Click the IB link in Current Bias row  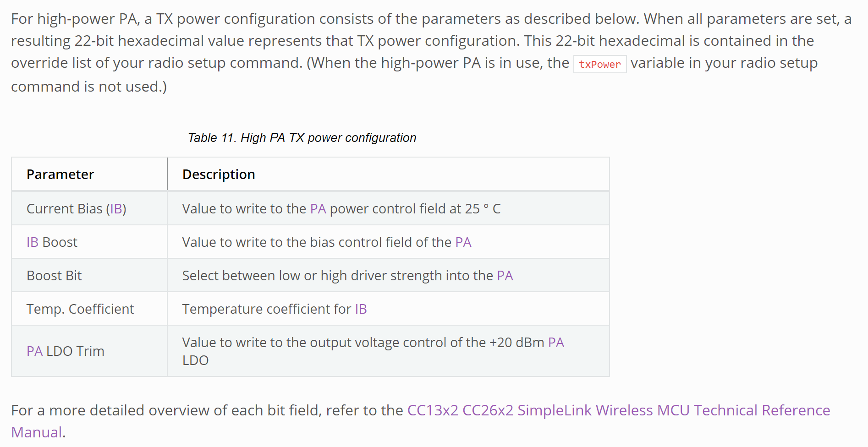click(x=116, y=209)
